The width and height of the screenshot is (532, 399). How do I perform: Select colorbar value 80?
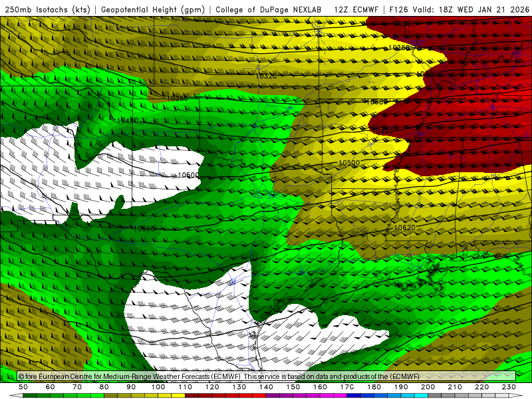click(104, 387)
